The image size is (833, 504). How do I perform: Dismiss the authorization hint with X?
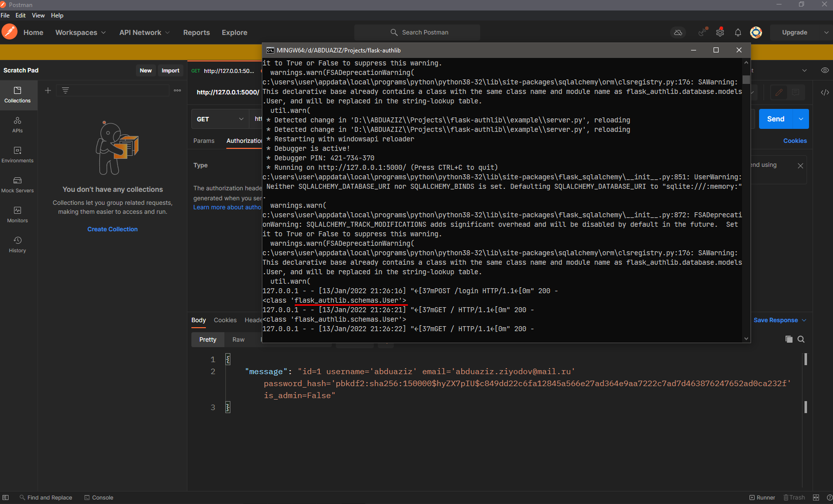tap(801, 166)
